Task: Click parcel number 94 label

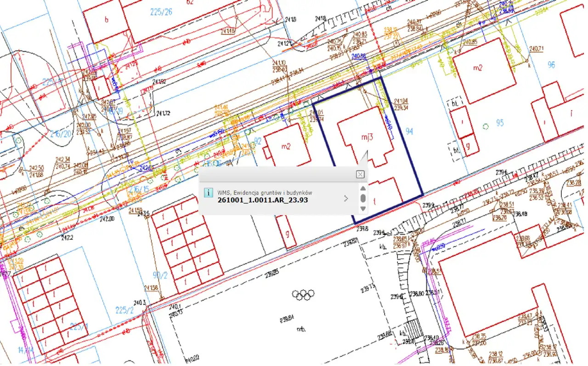Action: coord(409,132)
